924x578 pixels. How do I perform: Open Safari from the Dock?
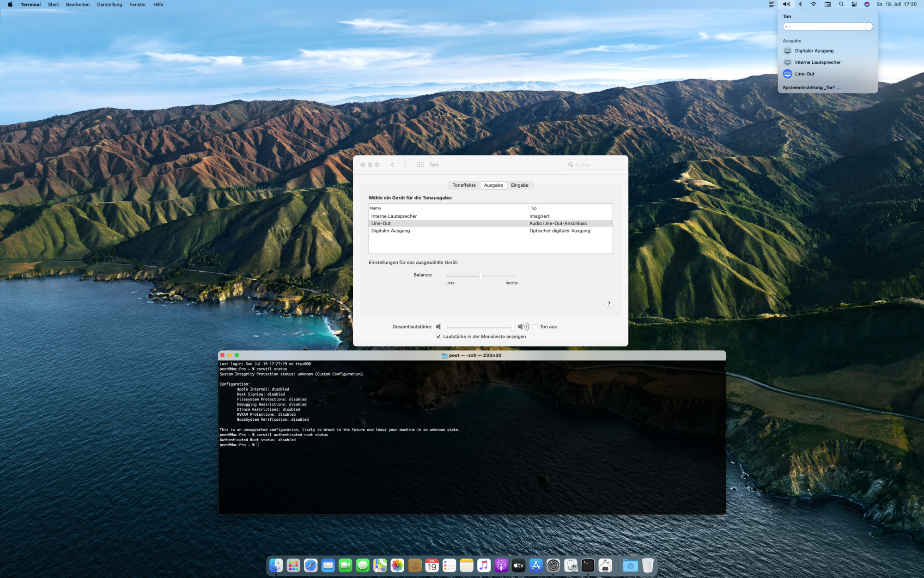pyautogui.click(x=310, y=565)
